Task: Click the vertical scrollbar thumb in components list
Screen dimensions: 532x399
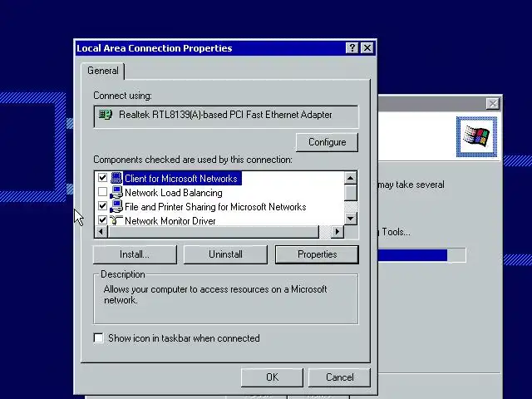Action: pos(351,192)
